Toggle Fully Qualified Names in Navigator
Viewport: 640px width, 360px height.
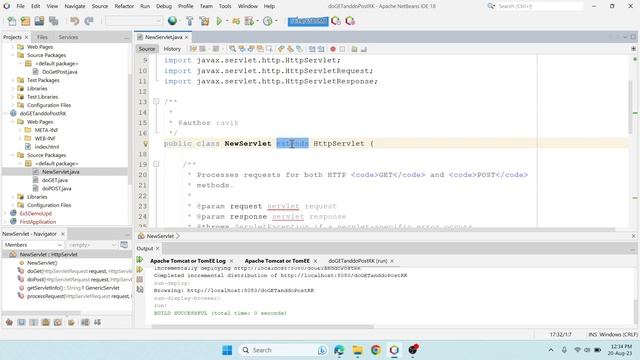(71, 322)
